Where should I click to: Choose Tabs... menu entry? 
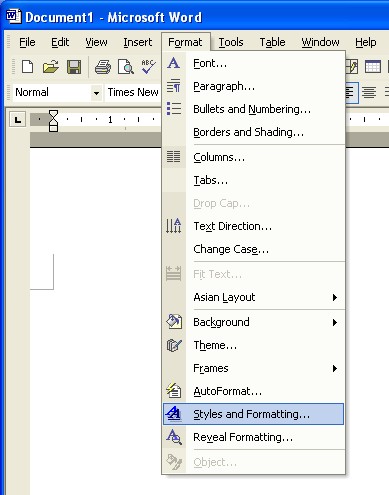pyautogui.click(x=253, y=180)
